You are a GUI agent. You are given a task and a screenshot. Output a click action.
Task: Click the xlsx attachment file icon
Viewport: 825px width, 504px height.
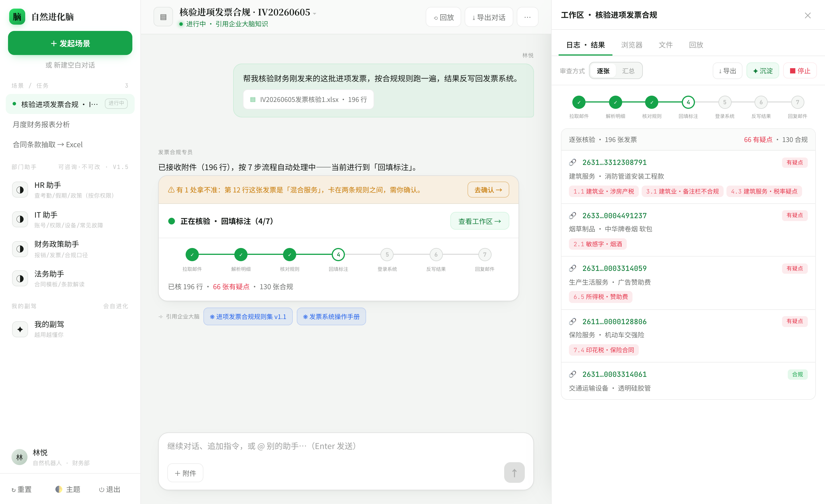pos(253,99)
